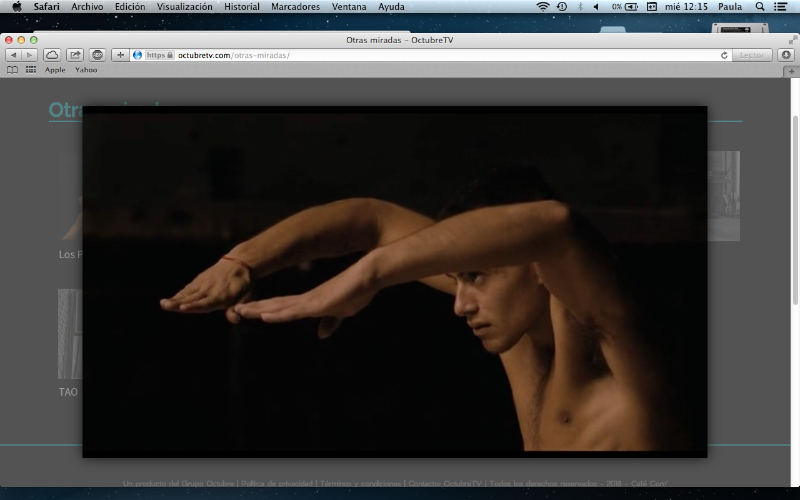This screenshot has width=800, height=500.
Task: Enter full screen with window arrows icon
Action: coord(792,40)
